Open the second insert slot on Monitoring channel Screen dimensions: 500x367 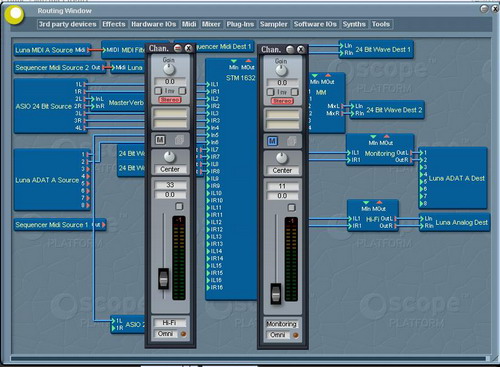point(282,125)
